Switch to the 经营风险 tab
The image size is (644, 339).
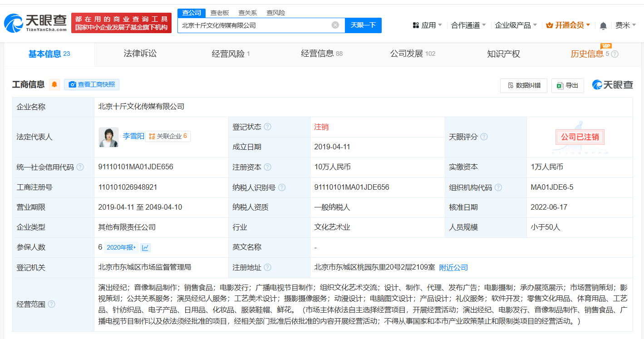231,54
